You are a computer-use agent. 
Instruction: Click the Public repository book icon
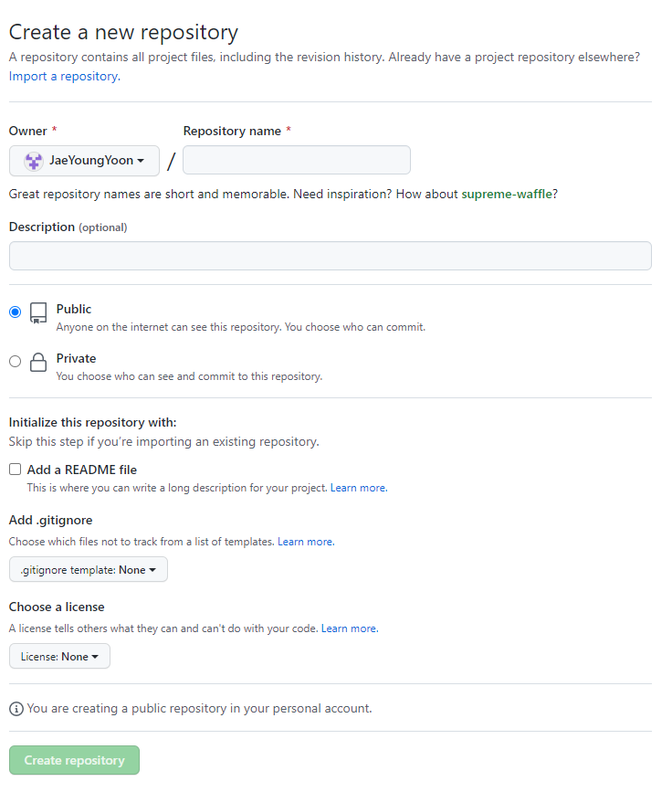38,313
